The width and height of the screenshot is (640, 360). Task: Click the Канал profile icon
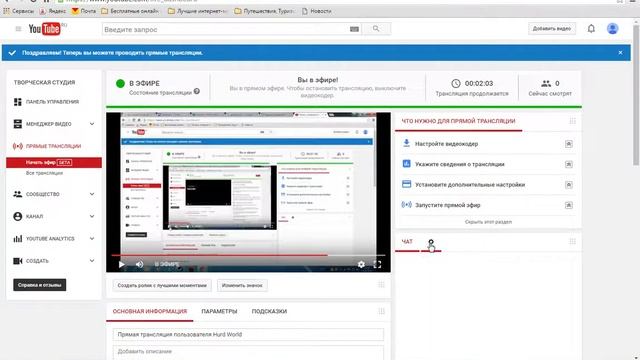click(x=18, y=216)
